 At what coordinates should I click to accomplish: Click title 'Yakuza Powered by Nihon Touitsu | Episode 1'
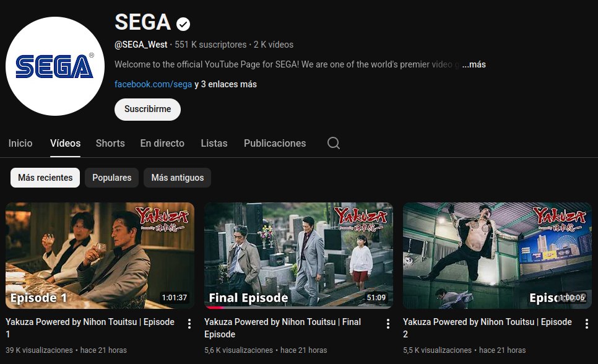click(x=90, y=327)
